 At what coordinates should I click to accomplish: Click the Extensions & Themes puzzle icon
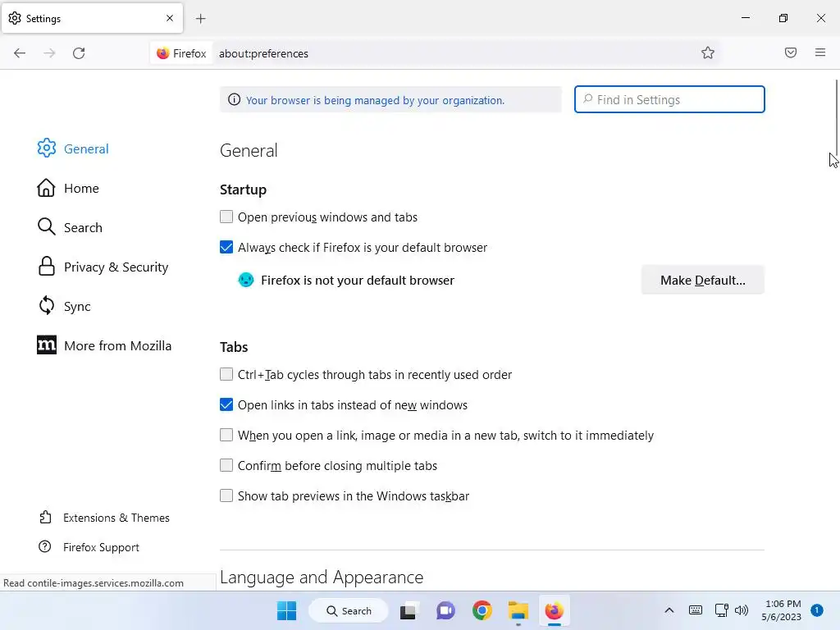coord(46,518)
